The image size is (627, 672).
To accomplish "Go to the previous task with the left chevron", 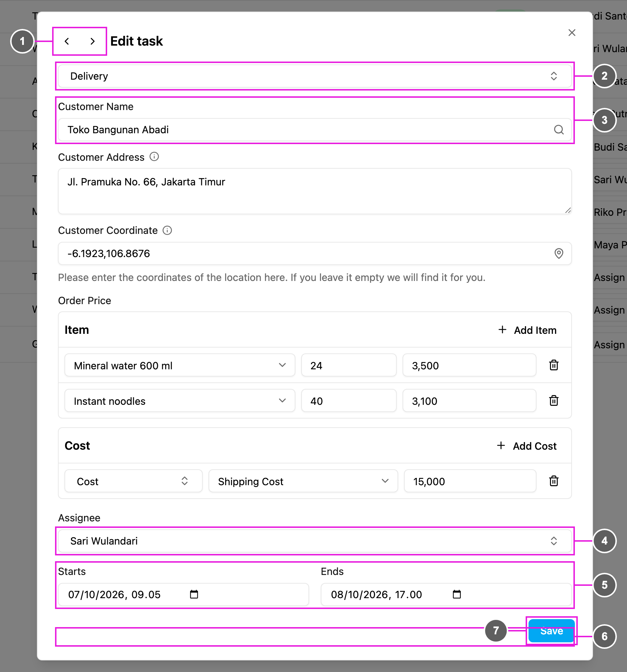I will tap(67, 41).
